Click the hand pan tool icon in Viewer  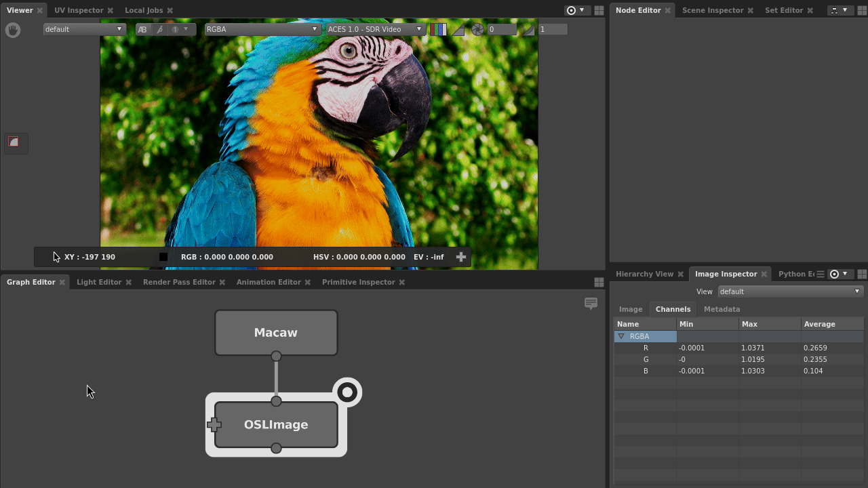click(13, 30)
